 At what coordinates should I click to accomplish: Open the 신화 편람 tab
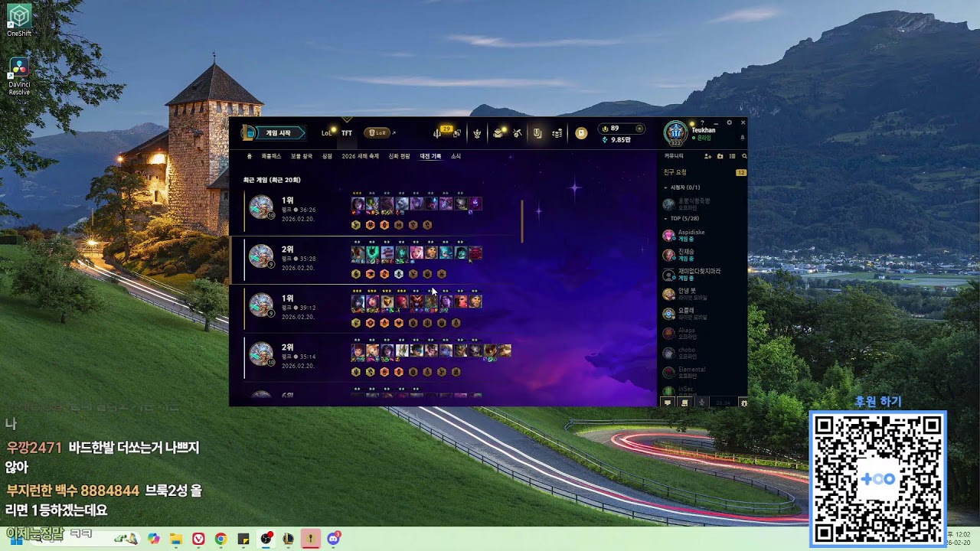click(x=400, y=156)
